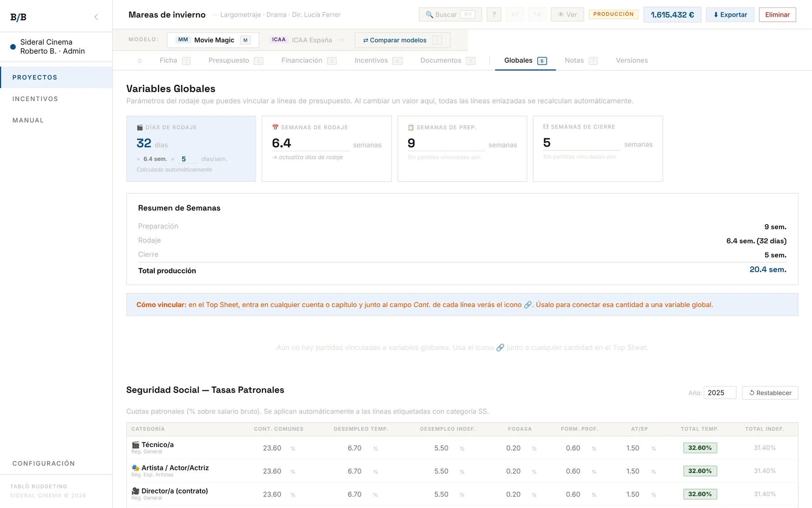This screenshot has height=508, width=812.
Task: Click the calendar icon on Semanas de Rodaje card
Action: tap(275, 127)
